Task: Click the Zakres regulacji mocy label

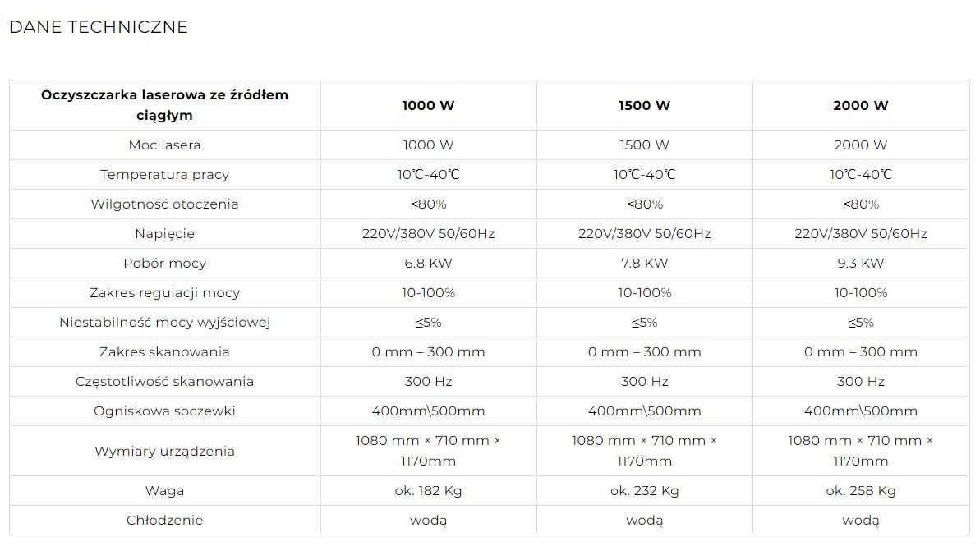Action: (164, 292)
